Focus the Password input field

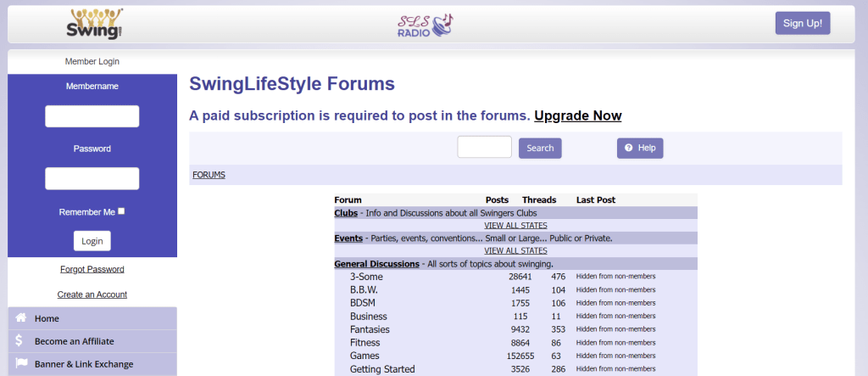(92, 178)
